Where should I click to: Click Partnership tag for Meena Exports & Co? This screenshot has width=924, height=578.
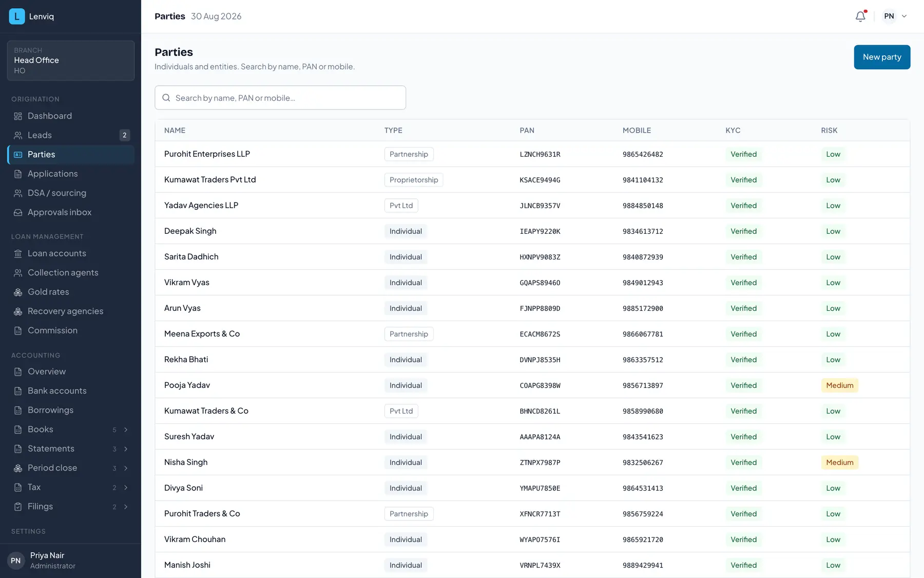click(x=409, y=334)
